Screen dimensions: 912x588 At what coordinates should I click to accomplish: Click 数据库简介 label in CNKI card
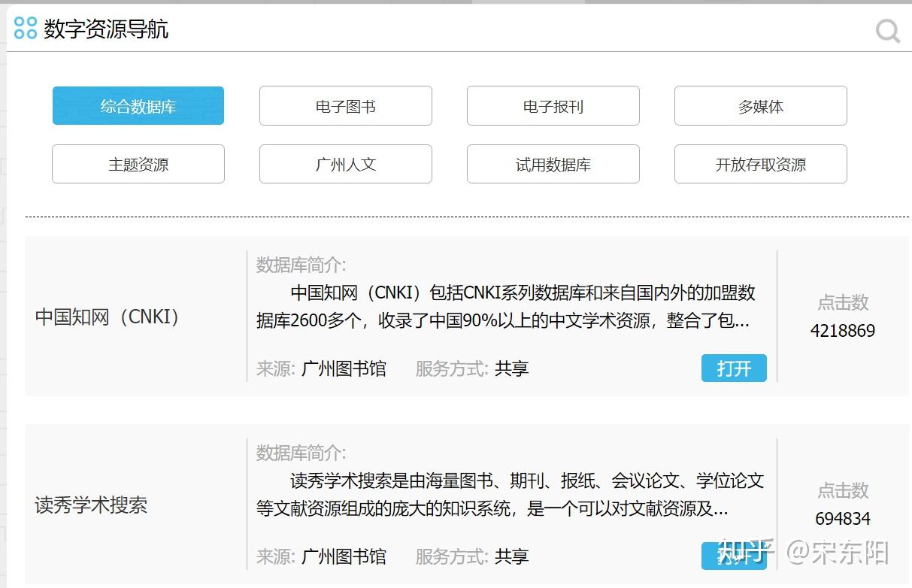point(301,265)
